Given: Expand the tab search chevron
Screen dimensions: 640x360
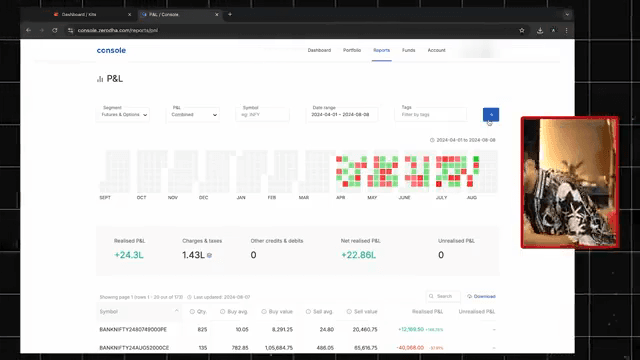Looking at the screenshot, I should 567,14.
